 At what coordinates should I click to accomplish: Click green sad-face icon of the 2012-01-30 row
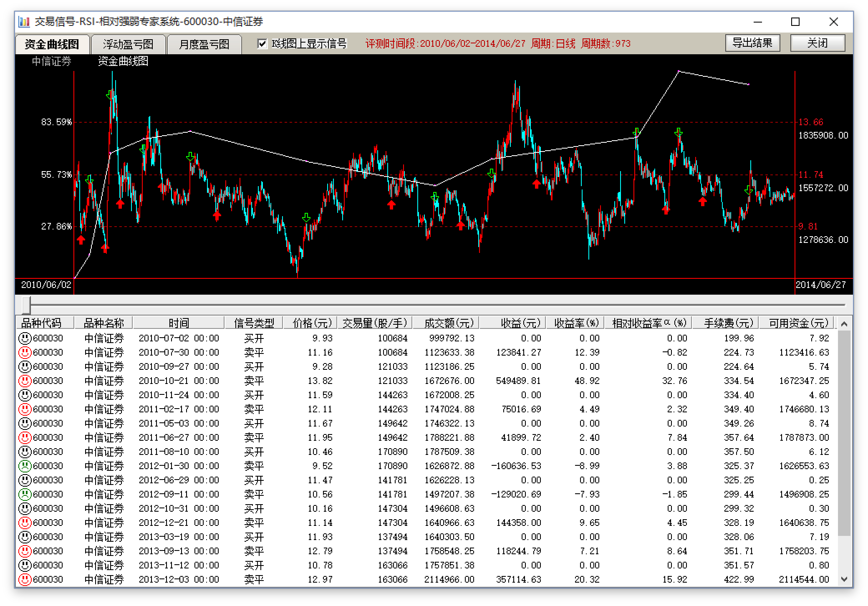[x=25, y=466]
